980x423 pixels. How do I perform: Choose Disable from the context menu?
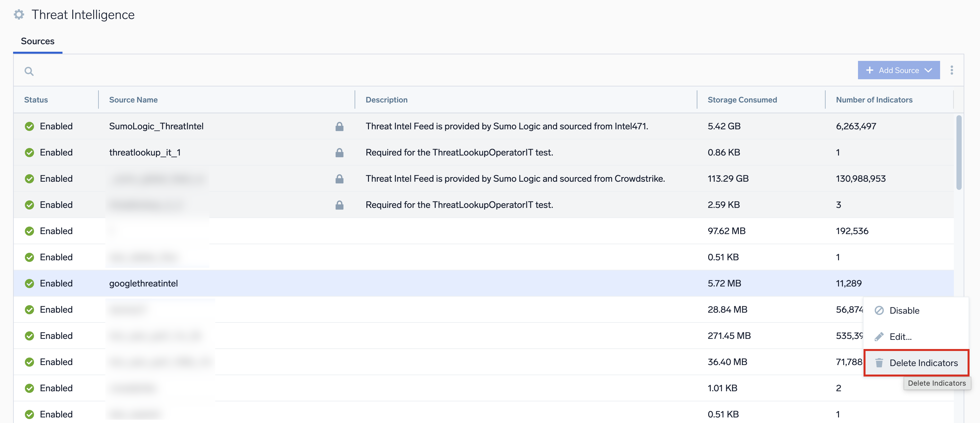click(x=916, y=311)
